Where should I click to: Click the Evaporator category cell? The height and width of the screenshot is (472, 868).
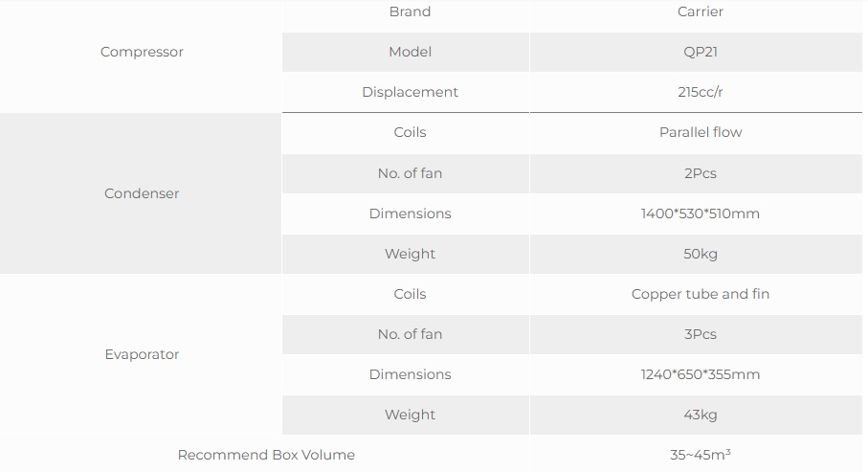coord(142,354)
